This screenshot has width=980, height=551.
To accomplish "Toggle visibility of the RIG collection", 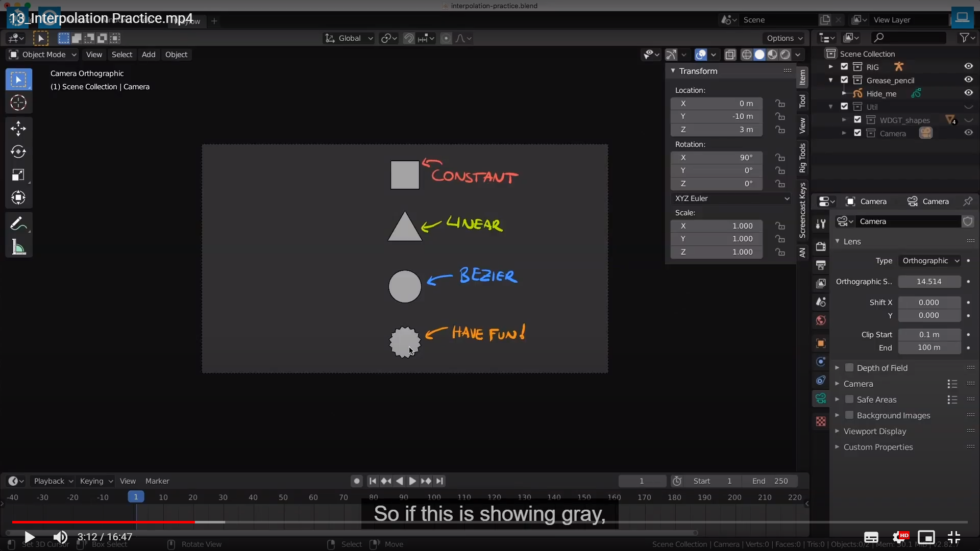I will 968,67.
